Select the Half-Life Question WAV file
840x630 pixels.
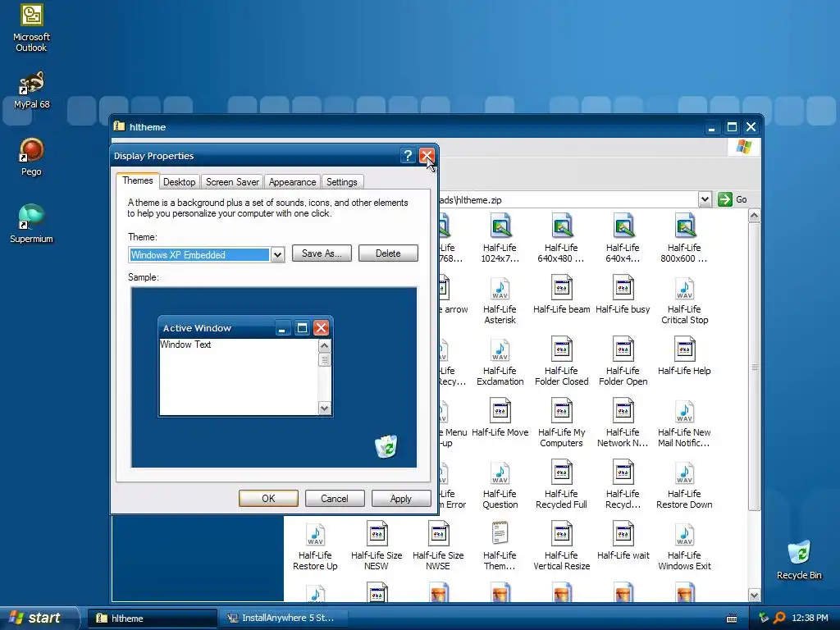500,485
